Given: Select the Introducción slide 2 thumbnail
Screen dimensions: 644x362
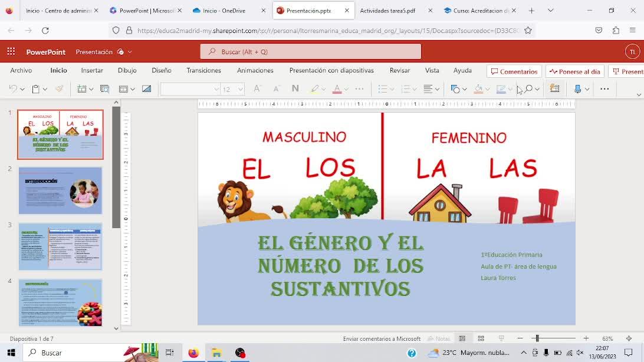Looking at the screenshot, I should 60,190.
